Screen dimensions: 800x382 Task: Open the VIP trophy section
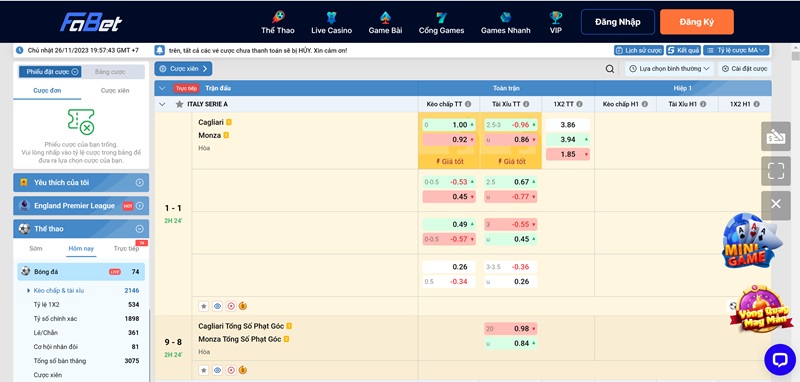click(556, 22)
